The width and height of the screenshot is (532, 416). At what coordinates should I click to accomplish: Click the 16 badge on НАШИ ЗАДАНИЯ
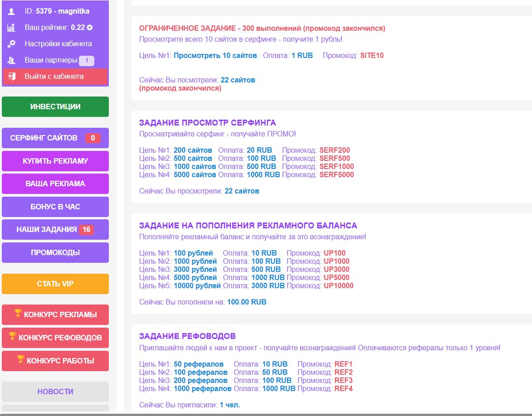click(87, 230)
